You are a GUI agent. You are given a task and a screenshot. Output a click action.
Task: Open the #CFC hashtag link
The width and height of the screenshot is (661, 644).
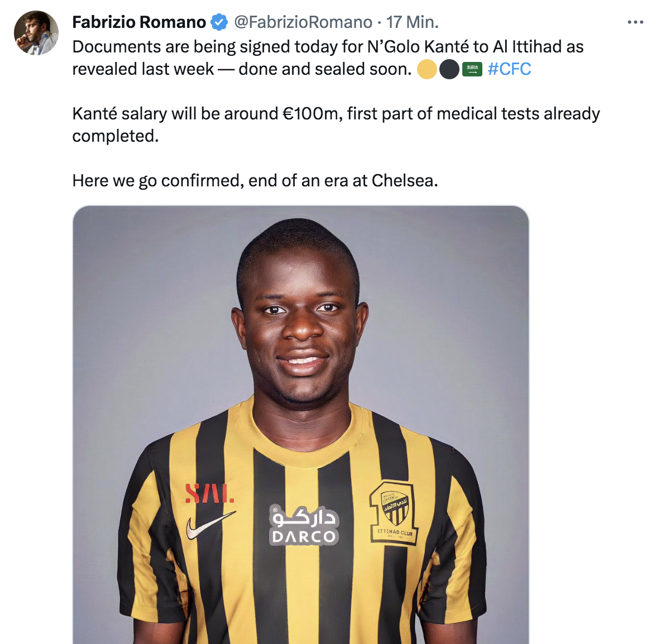tap(509, 69)
